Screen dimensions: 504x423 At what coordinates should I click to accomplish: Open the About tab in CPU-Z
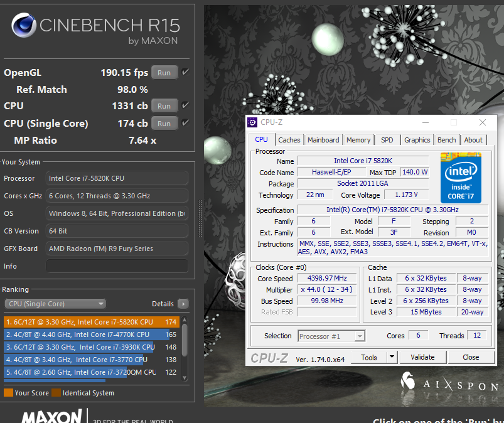(473, 140)
